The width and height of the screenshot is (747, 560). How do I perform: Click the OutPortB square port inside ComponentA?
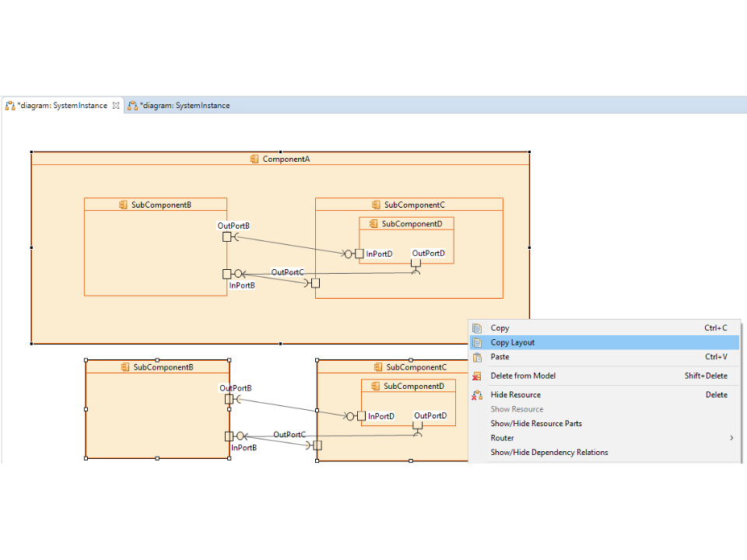(x=227, y=237)
